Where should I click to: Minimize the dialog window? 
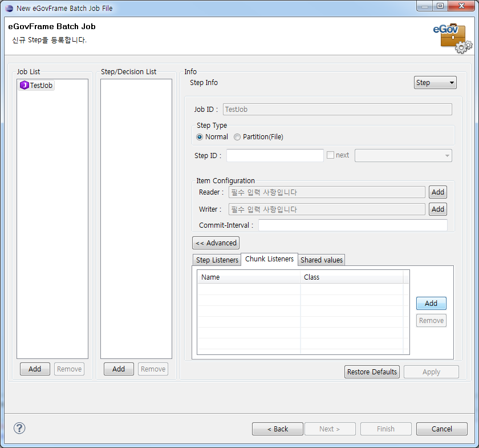tap(424, 6)
